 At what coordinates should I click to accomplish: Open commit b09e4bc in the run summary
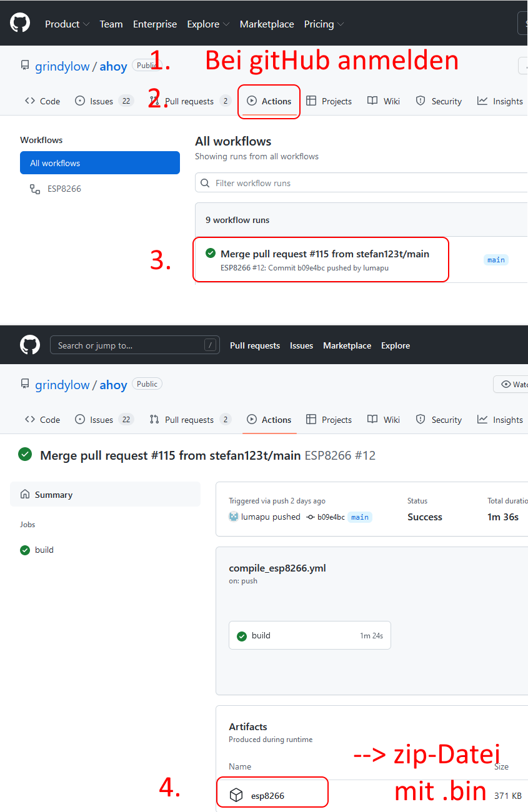331,517
